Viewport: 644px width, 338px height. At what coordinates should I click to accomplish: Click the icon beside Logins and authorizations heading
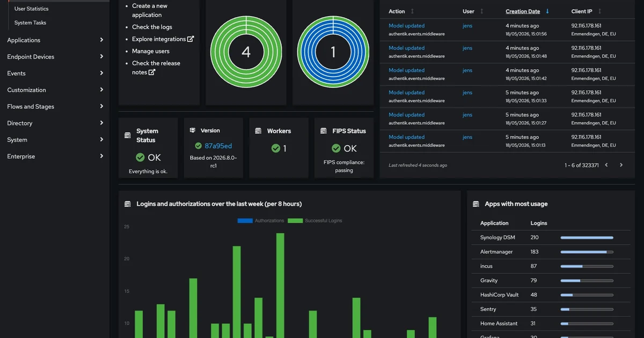(x=128, y=204)
